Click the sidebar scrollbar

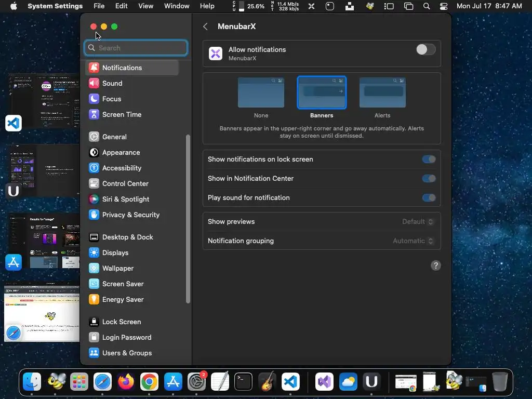pyautogui.click(x=188, y=219)
